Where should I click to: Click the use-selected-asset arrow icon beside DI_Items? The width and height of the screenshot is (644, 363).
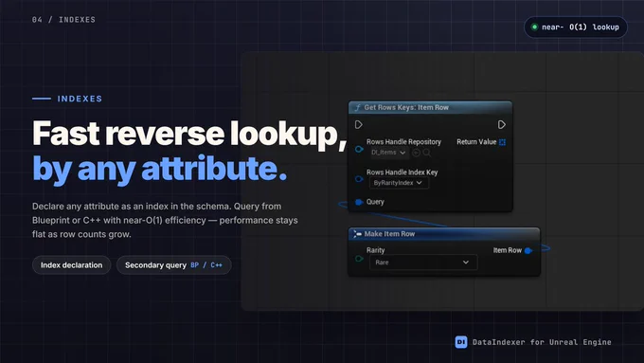[x=416, y=153]
